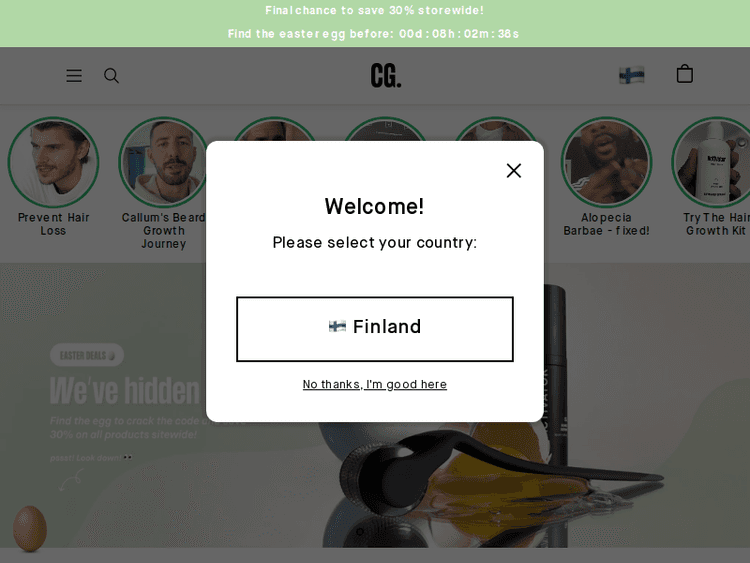
Task: Click the Prevent Hair Loss label
Action: pos(53,224)
